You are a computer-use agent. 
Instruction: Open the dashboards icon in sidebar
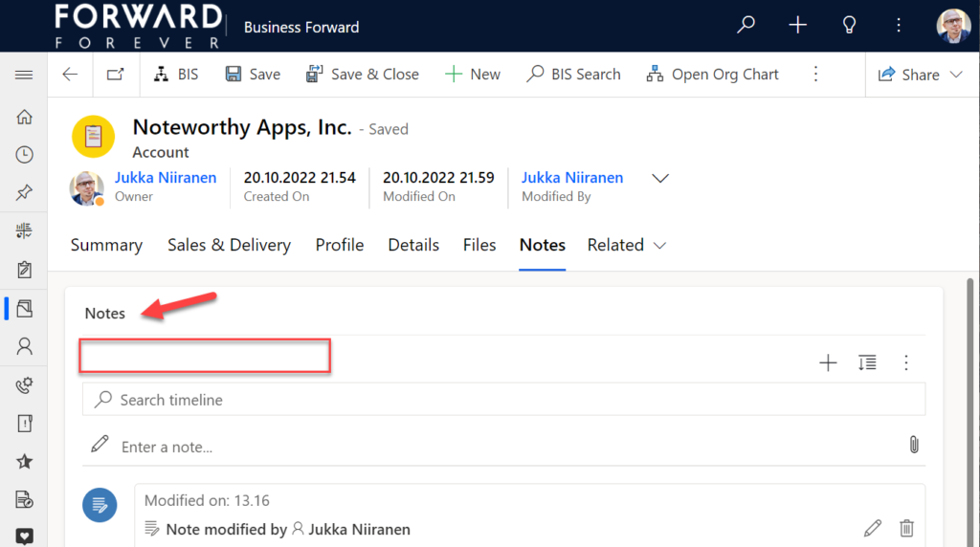point(24,231)
